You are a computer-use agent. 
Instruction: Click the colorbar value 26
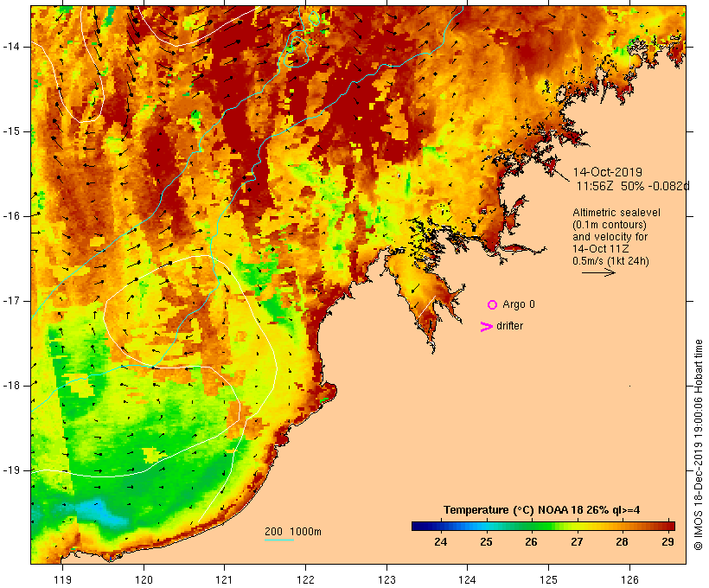[x=531, y=541]
